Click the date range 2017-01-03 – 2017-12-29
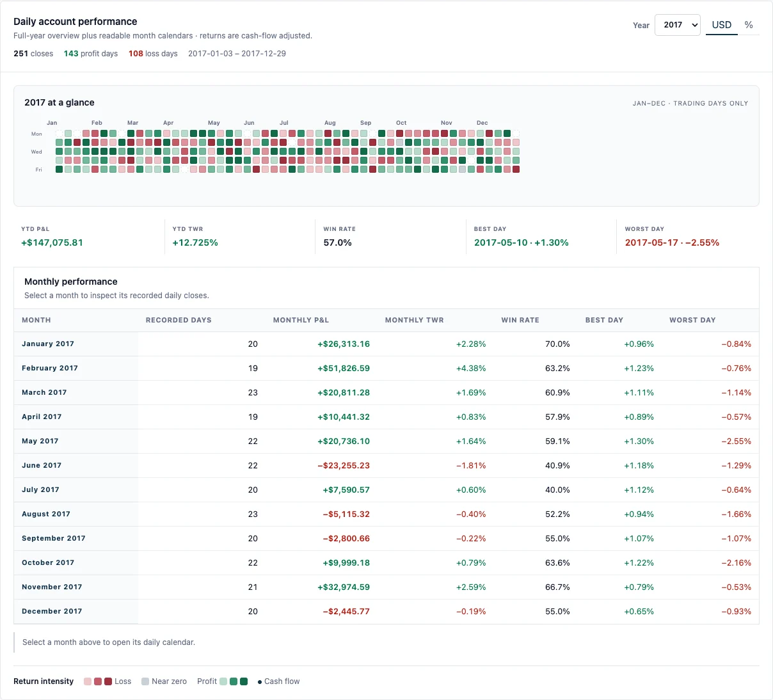Screen dimensions: 773x700 [x=237, y=54]
